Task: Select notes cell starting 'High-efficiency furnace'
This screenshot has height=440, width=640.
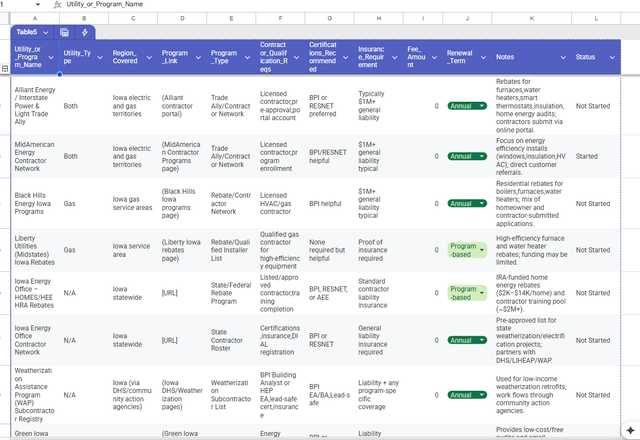Action: click(532, 250)
